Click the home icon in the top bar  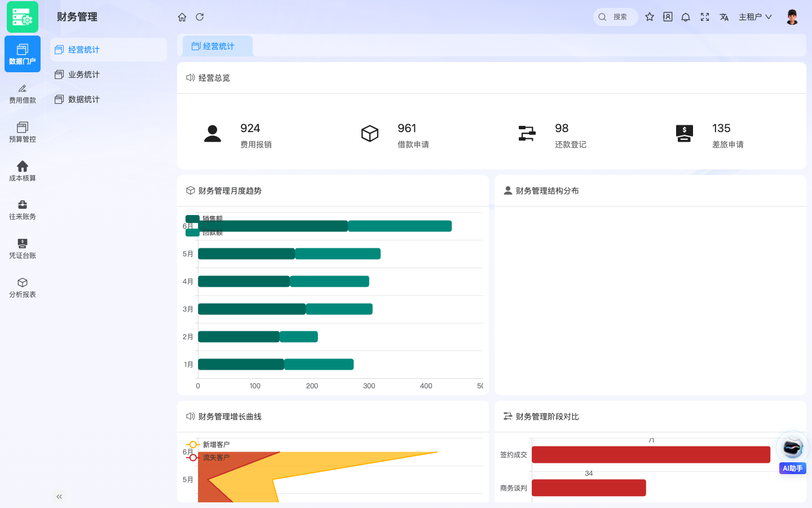pyautogui.click(x=182, y=17)
